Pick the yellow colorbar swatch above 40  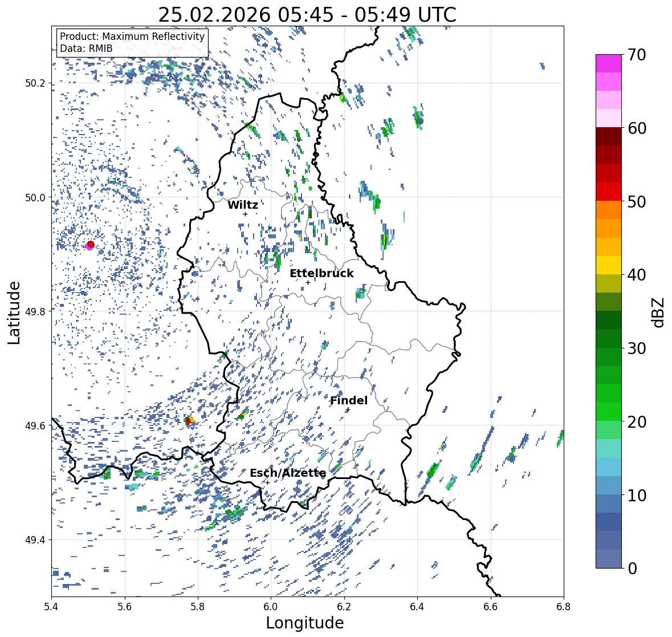pos(609,265)
